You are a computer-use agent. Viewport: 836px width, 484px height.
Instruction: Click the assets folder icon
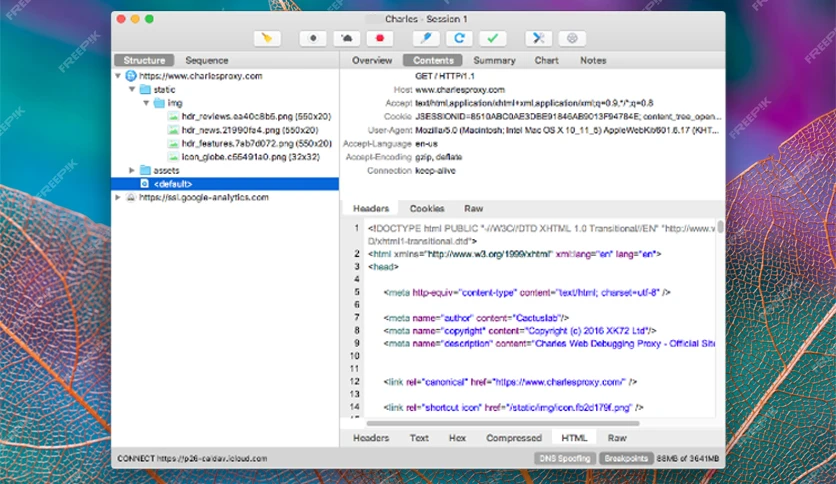(145, 170)
